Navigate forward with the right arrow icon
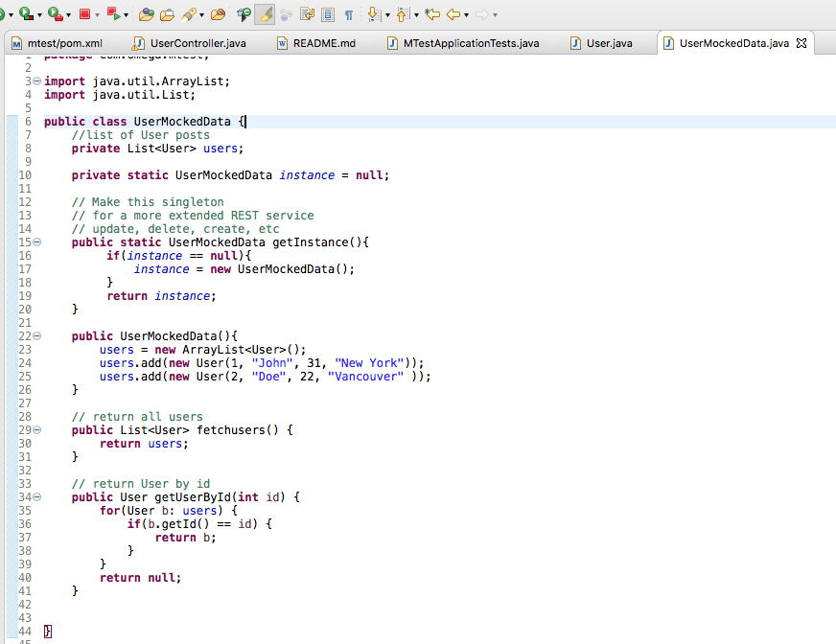 (482, 14)
